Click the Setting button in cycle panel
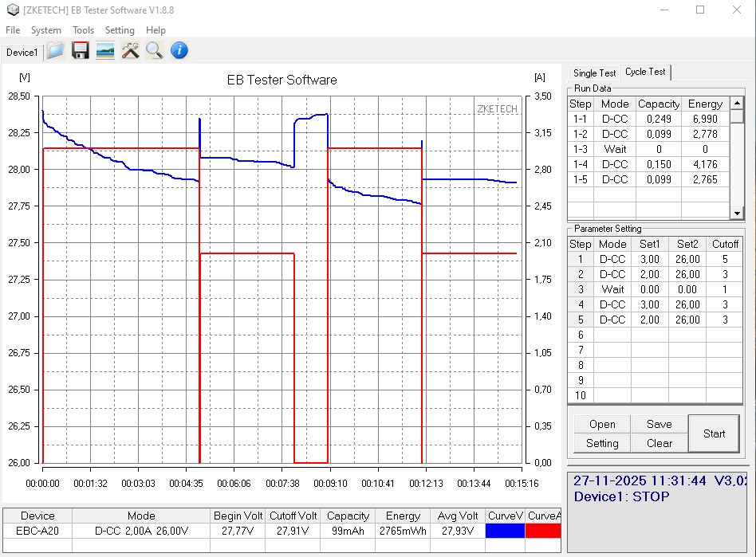The height and width of the screenshot is (557, 756). pos(602,443)
